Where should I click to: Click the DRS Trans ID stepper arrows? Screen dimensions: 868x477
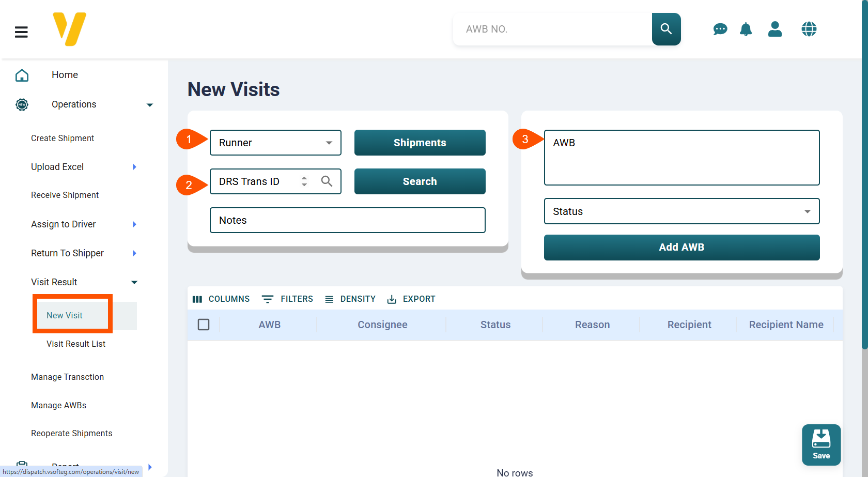click(x=304, y=181)
